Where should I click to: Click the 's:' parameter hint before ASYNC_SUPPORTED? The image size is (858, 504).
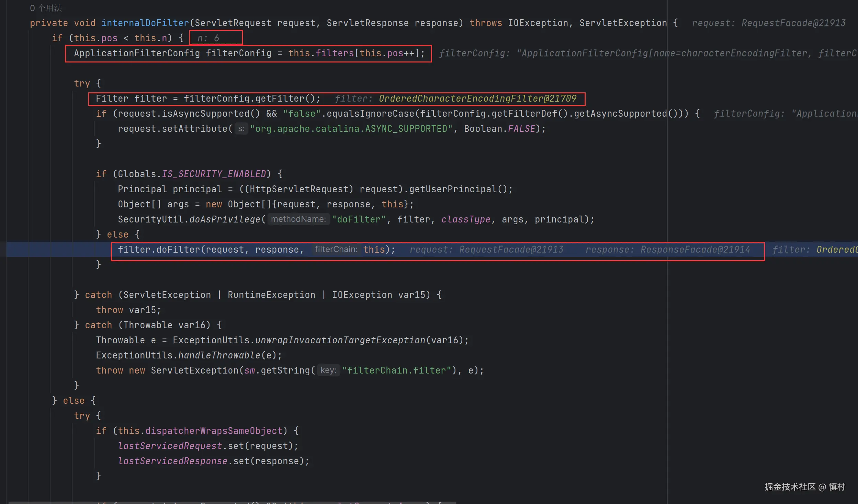click(x=241, y=129)
